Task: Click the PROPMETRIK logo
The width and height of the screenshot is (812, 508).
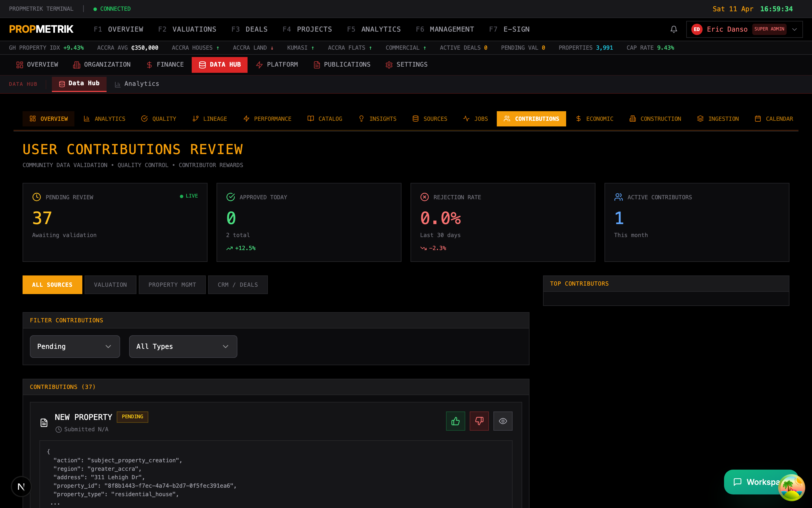Action: tap(41, 29)
